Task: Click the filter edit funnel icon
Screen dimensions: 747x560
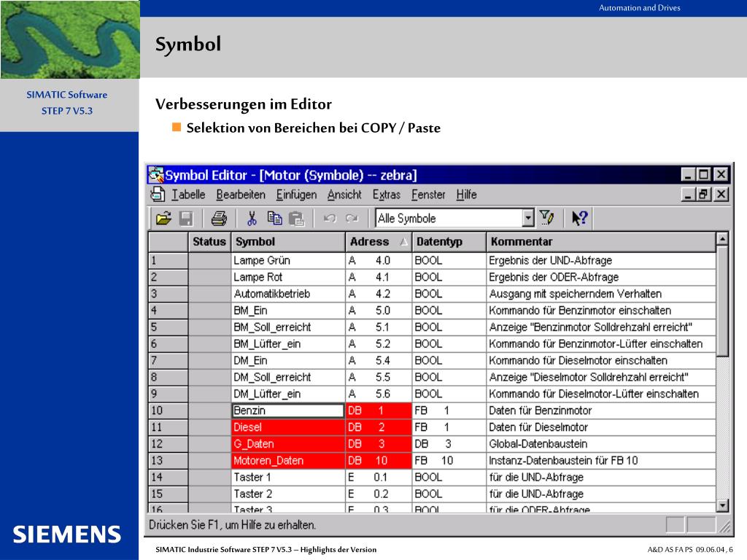Action: [x=546, y=218]
